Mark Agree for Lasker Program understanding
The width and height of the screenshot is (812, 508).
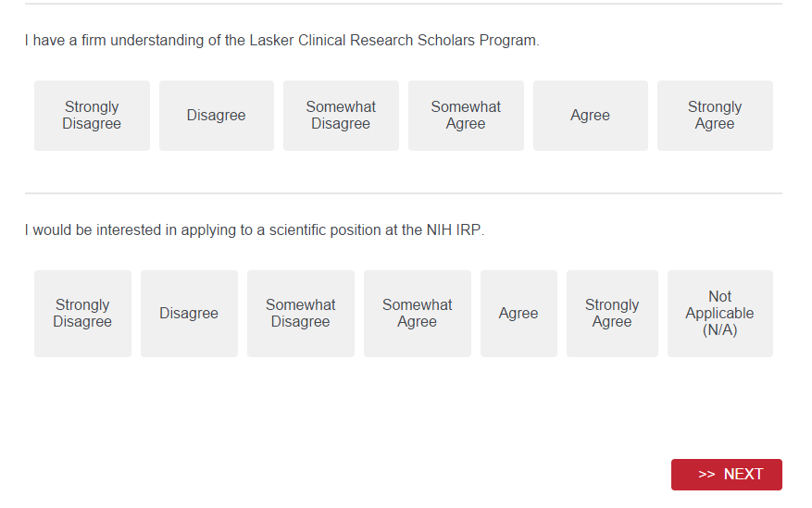point(590,116)
